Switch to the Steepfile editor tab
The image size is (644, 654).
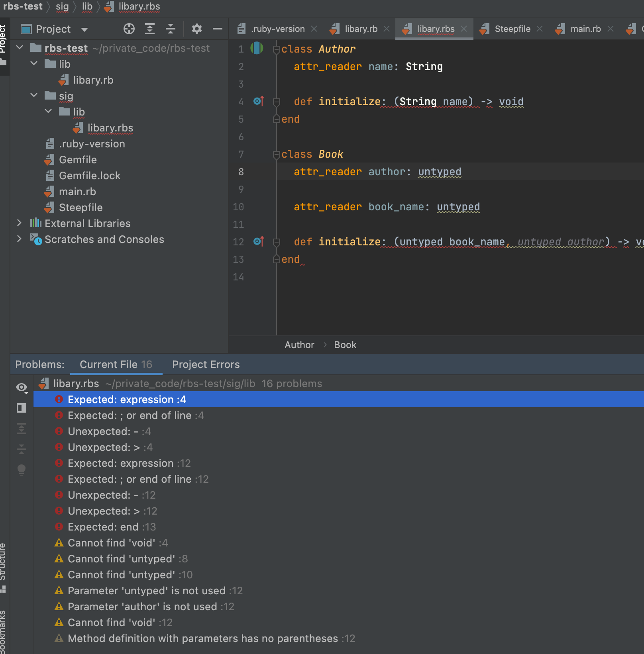point(512,29)
